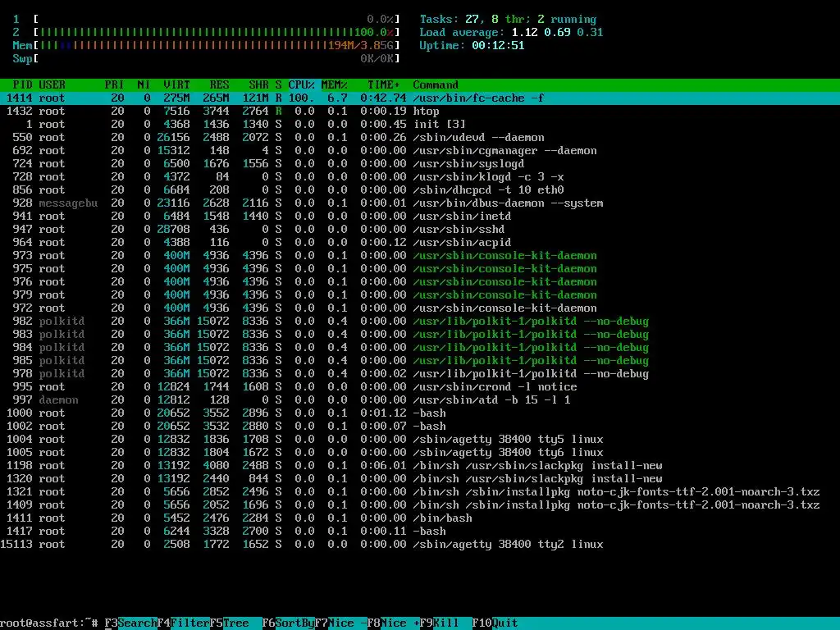This screenshot has height=630, width=840.
Task: Sort by the NI column header
Action: click(x=144, y=84)
